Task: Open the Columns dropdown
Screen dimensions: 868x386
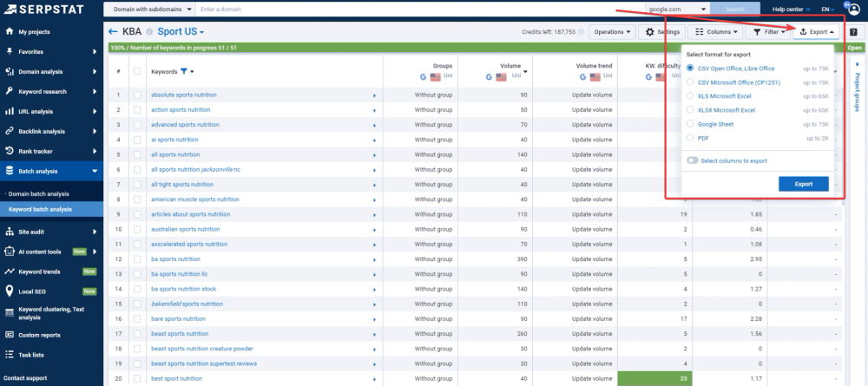Action: 716,32
